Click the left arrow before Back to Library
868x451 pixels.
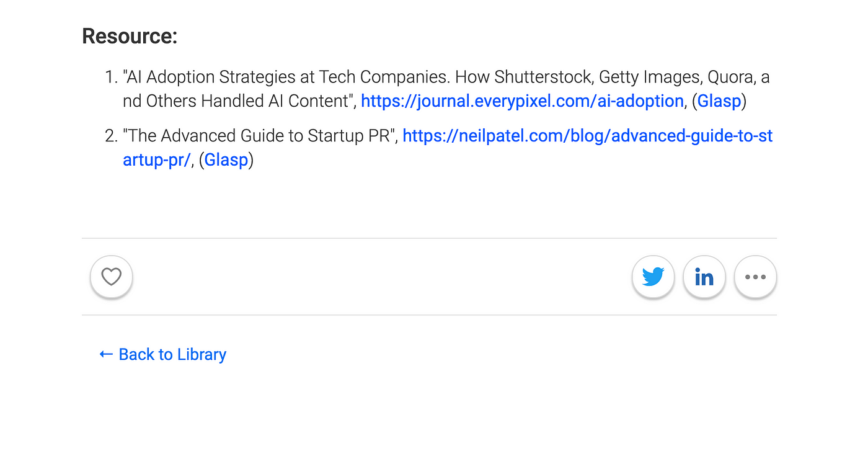coord(106,354)
